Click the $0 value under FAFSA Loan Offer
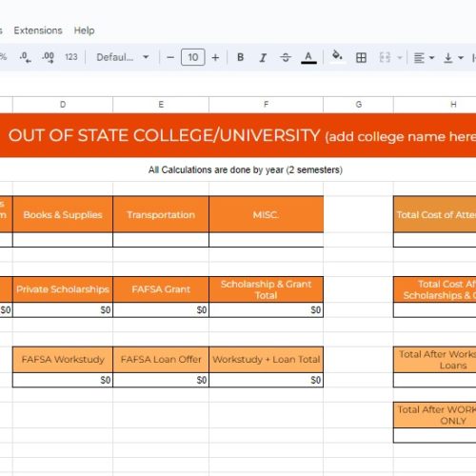 [x=161, y=380]
